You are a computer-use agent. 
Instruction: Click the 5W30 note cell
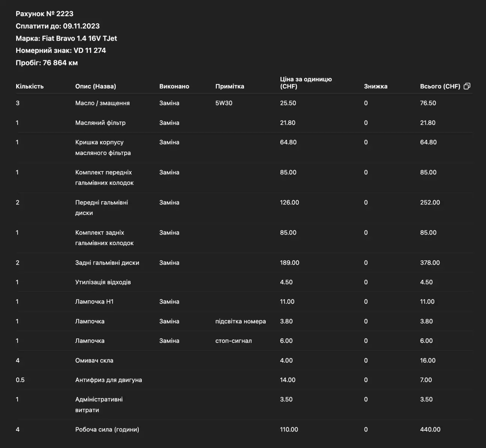pyautogui.click(x=223, y=103)
